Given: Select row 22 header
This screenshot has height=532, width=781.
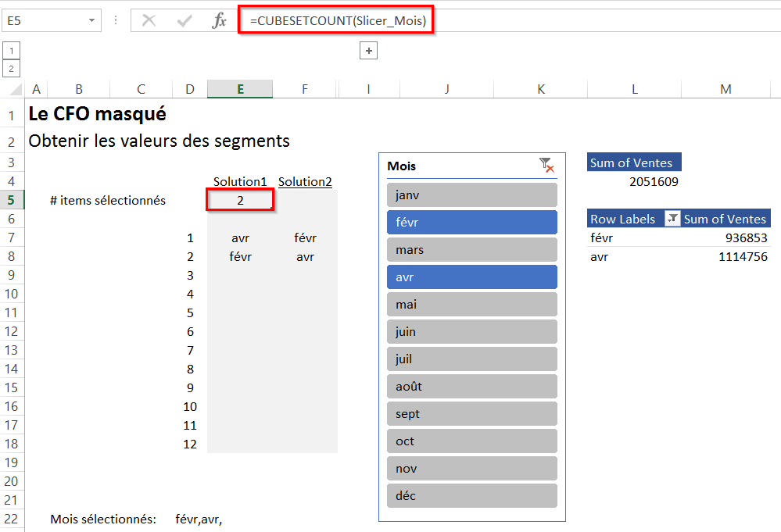Looking at the screenshot, I should [x=12, y=519].
